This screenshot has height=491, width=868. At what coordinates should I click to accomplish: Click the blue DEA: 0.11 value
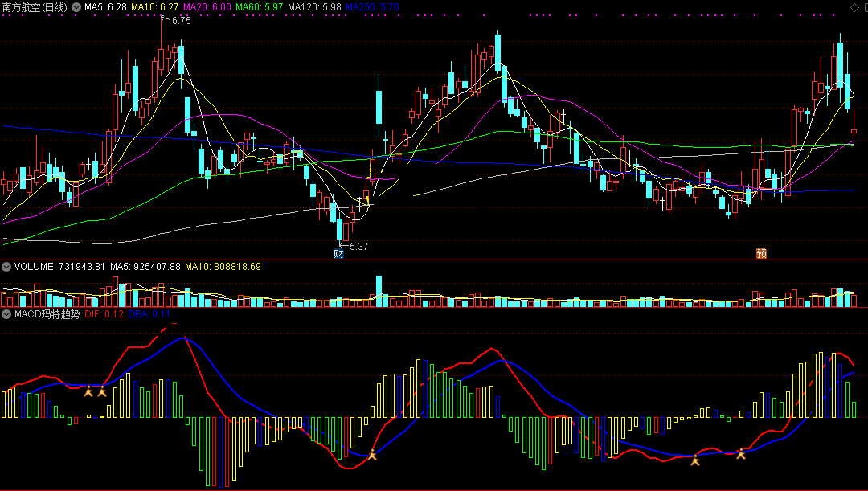coord(149,314)
